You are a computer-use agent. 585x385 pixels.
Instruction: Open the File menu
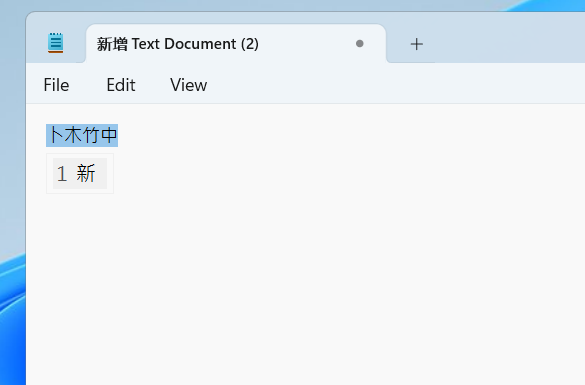click(x=56, y=85)
